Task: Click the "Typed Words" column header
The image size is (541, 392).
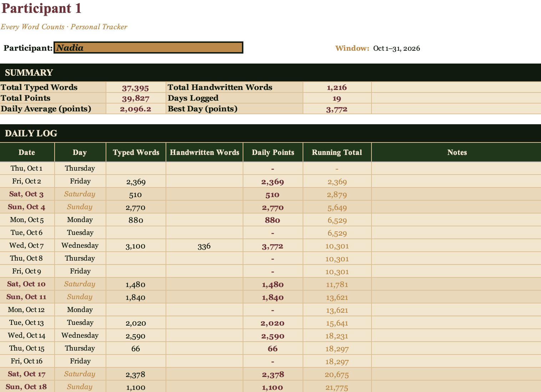Action: tap(136, 152)
